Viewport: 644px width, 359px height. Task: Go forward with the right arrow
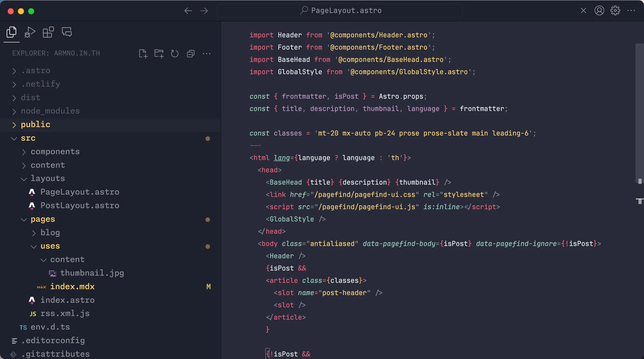pyautogui.click(x=204, y=11)
